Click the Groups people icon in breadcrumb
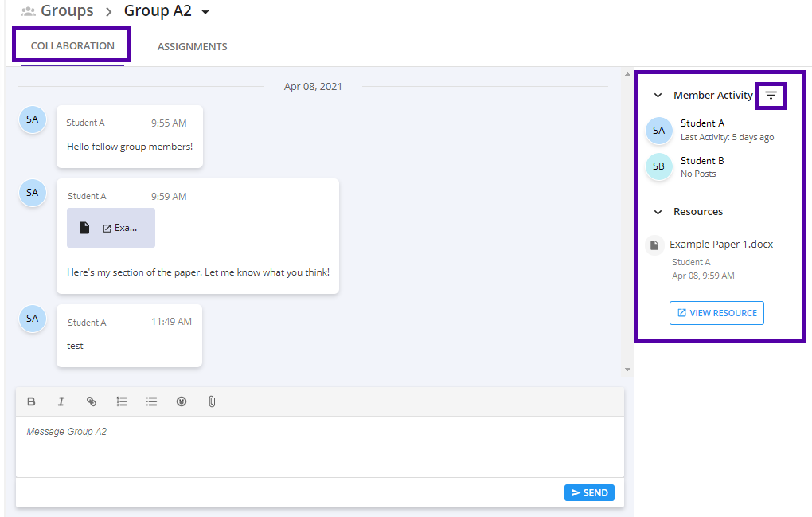This screenshot has width=812, height=517. point(29,11)
